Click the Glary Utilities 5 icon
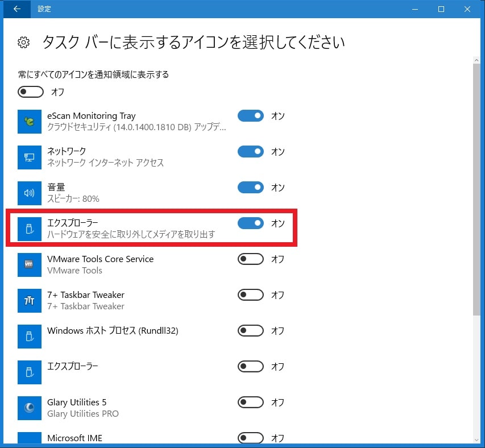485x448 pixels. click(x=30, y=408)
